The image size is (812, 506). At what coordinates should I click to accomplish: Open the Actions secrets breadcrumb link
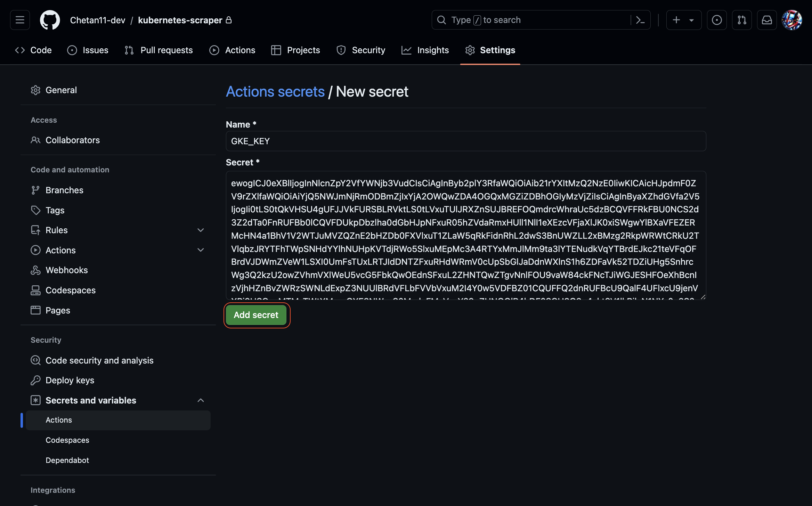275,92
